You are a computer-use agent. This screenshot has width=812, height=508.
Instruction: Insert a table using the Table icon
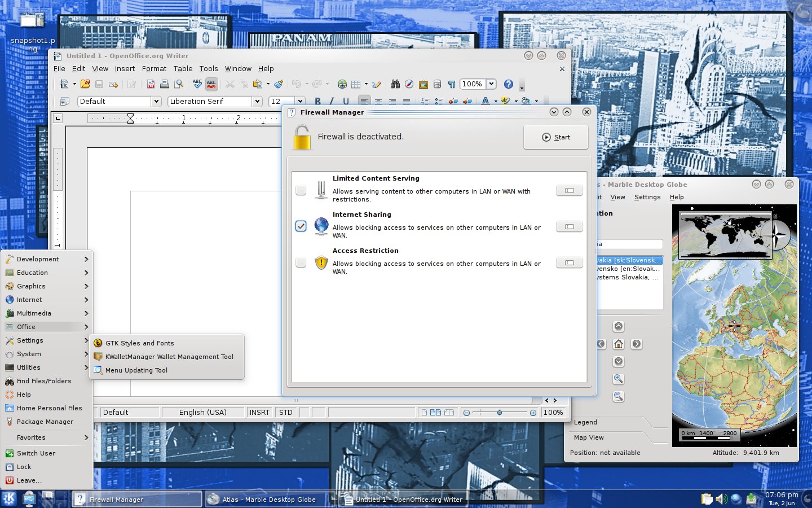point(356,84)
